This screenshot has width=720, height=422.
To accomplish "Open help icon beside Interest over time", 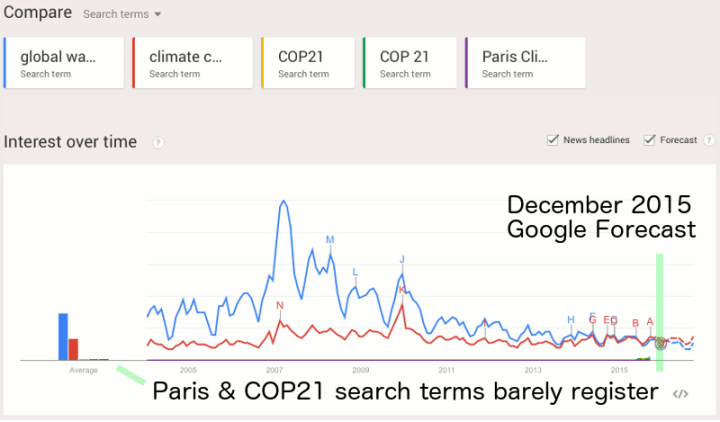I will pos(158,143).
